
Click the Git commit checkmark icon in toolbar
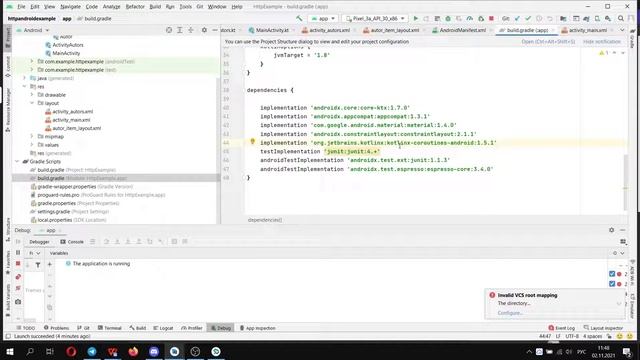(x=528, y=18)
